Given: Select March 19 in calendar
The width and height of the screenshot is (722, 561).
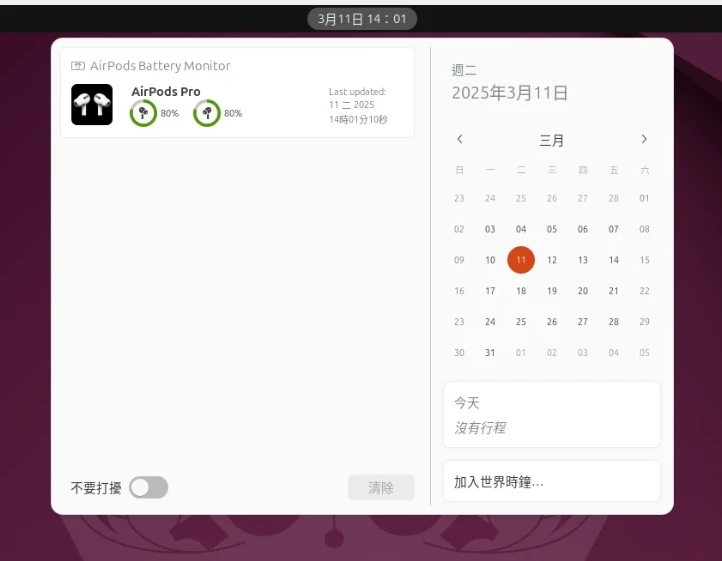Looking at the screenshot, I should 552,291.
